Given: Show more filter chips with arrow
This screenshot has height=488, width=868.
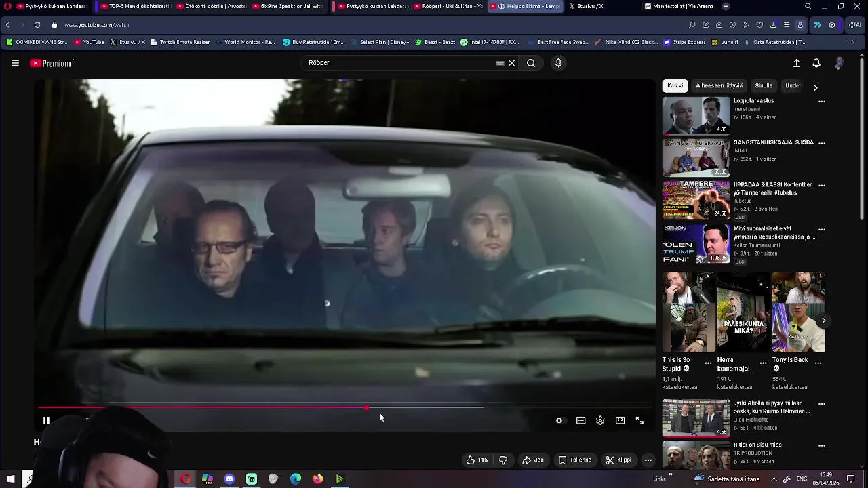Looking at the screenshot, I should tap(816, 87).
